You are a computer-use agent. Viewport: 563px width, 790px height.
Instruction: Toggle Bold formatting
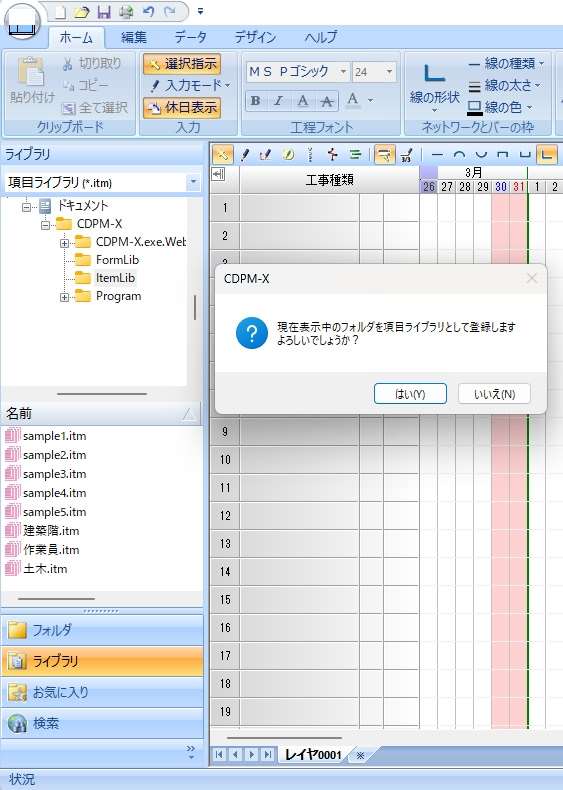256,101
